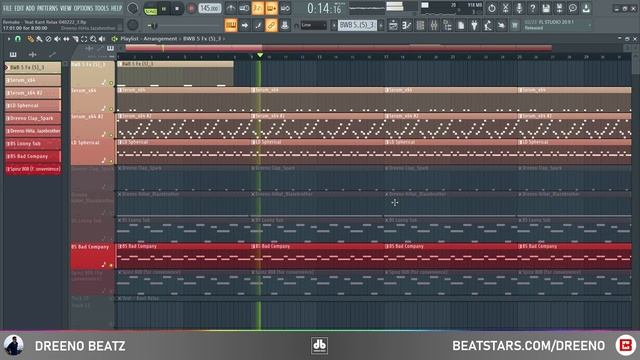Open the PATTERNS menu
The width and height of the screenshot is (640, 360).
(x=48, y=8)
